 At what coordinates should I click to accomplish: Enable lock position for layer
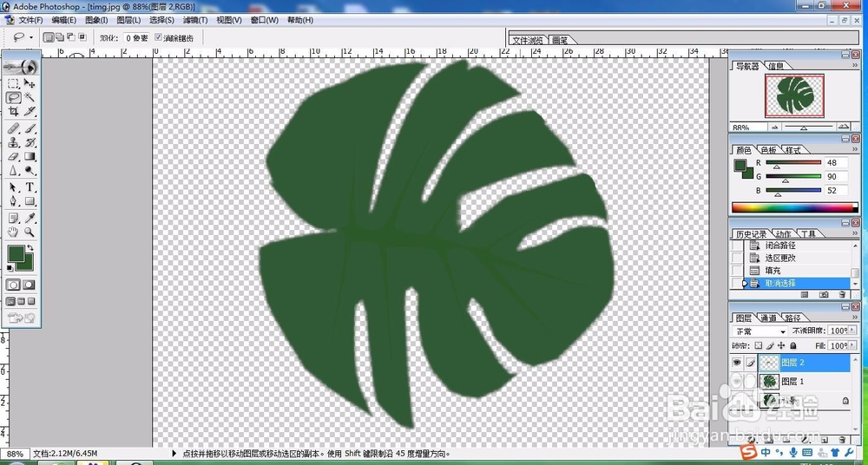pos(781,345)
